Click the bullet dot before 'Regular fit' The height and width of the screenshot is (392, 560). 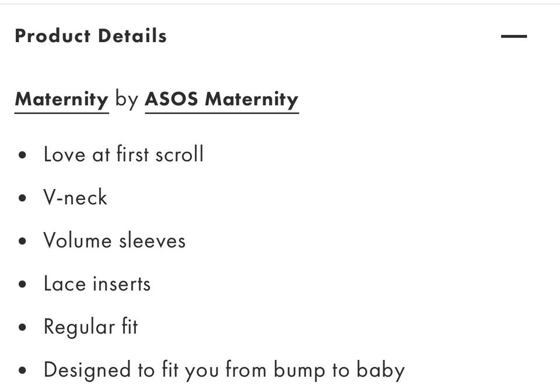tap(22, 327)
